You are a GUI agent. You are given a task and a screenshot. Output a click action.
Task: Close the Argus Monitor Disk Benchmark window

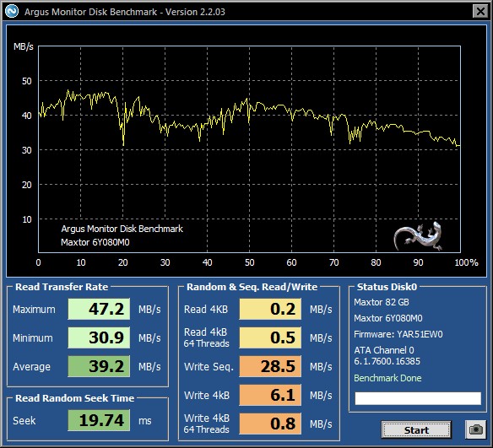(480, 12)
